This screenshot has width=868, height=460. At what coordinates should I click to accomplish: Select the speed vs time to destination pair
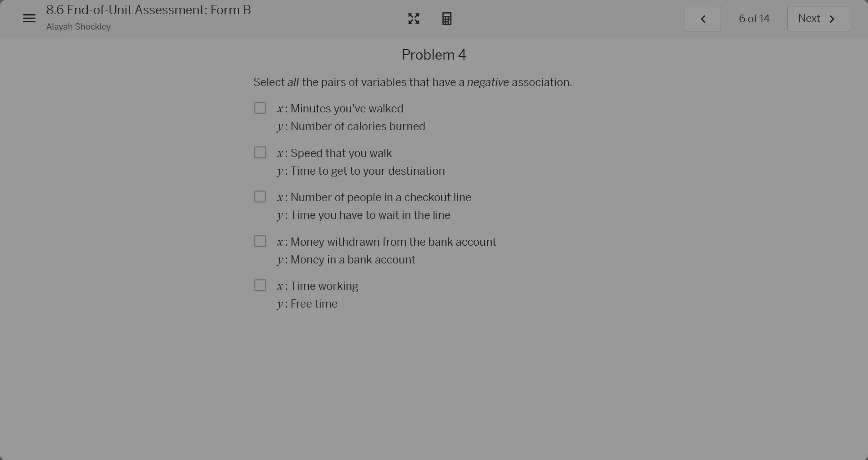click(x=260, y=152)
